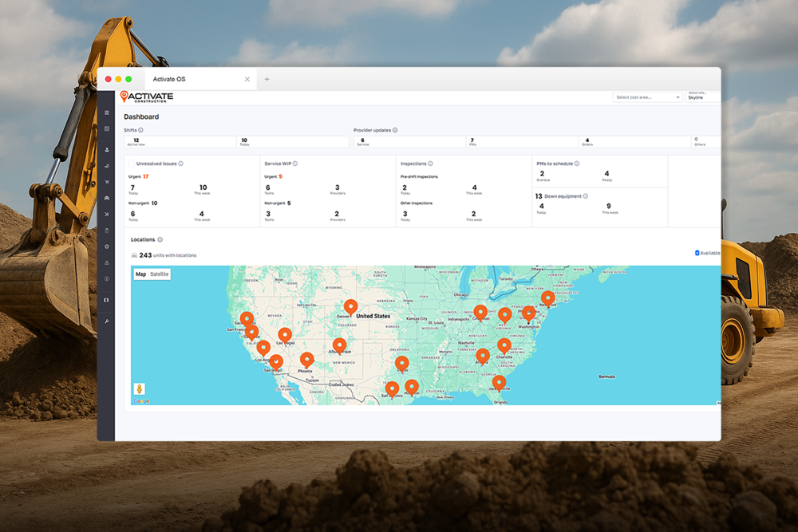Select the Phoenix map pin
The image size is (798, 532).
coord(307,360)
